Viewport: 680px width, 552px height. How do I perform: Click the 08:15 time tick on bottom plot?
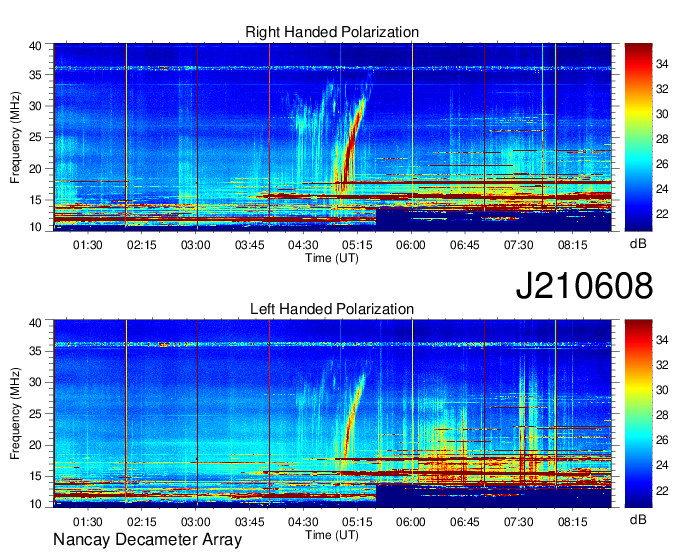point(572,522)
